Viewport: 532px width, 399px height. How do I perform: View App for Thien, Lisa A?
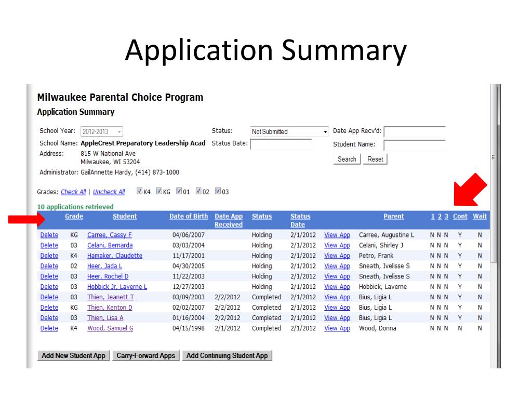click(x=337, y=317)
